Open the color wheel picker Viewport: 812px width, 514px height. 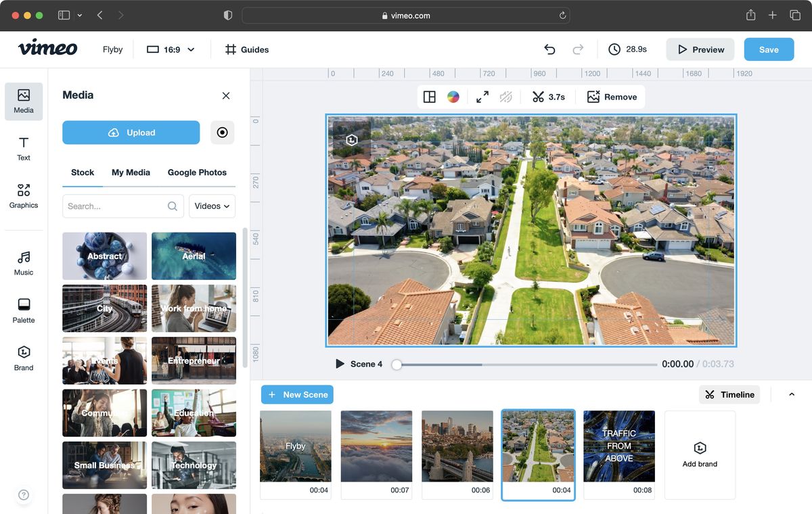click(x=453, y=97)
